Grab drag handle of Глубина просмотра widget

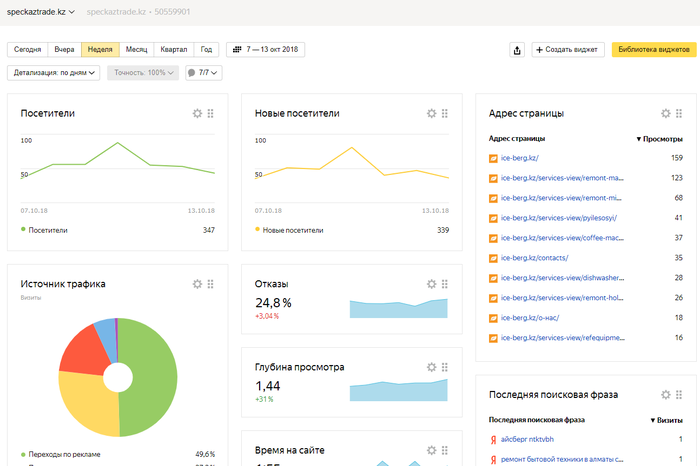(x=445, y=367)
